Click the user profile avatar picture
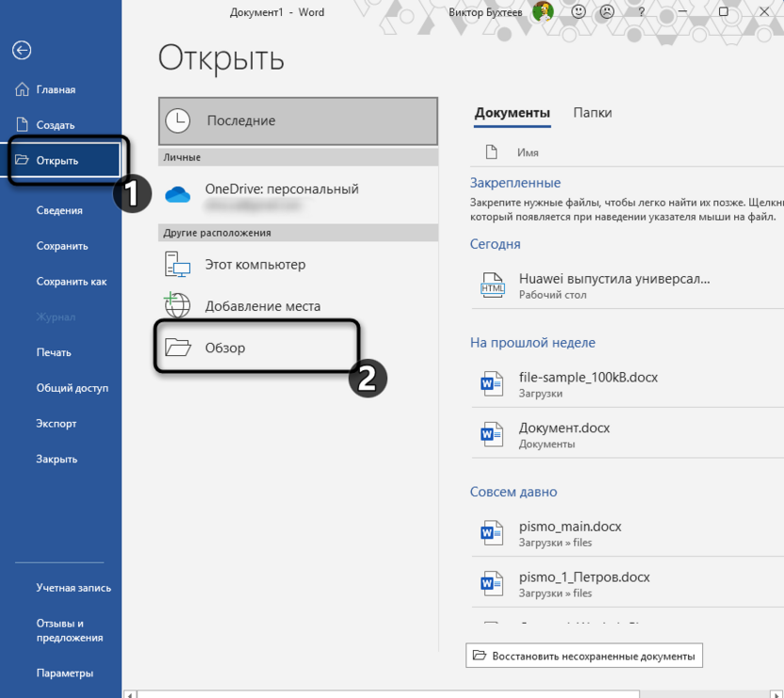 (x=543, y=11)
